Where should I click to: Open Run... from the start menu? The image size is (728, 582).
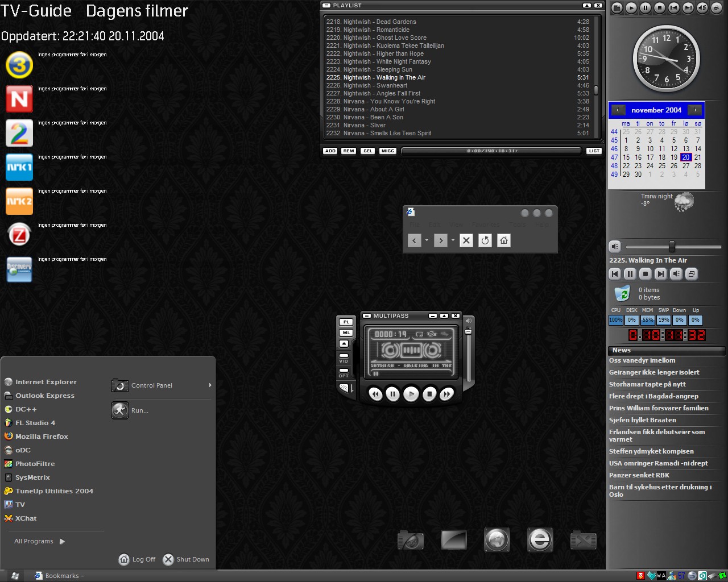coord(130,410)
